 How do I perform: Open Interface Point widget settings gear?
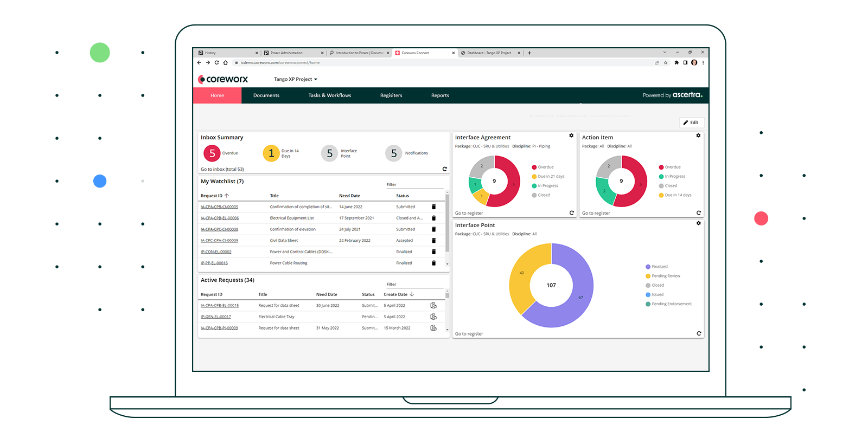pos(699,223)
